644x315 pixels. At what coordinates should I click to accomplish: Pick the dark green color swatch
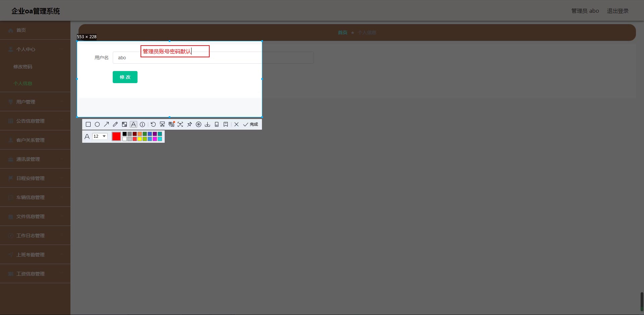coord(145,134)
